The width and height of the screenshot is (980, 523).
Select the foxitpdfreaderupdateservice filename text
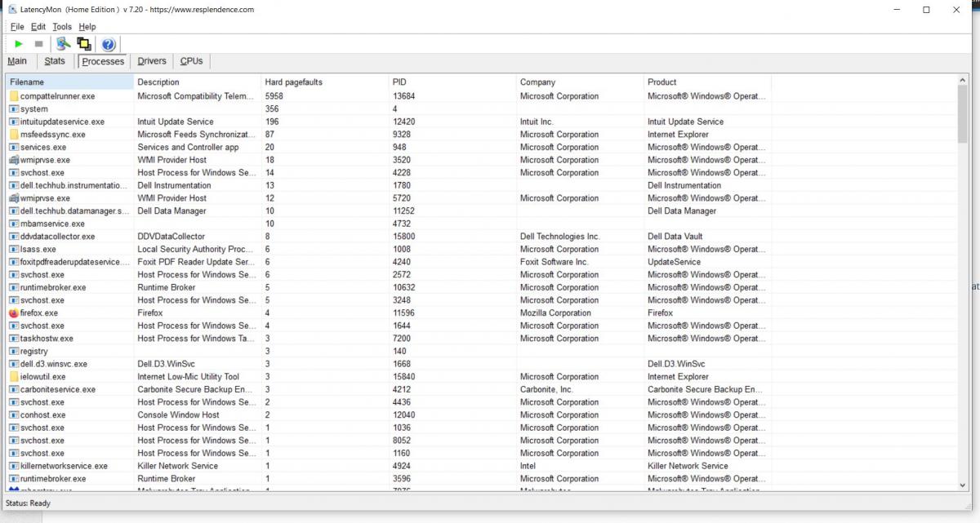pos(75,262)
